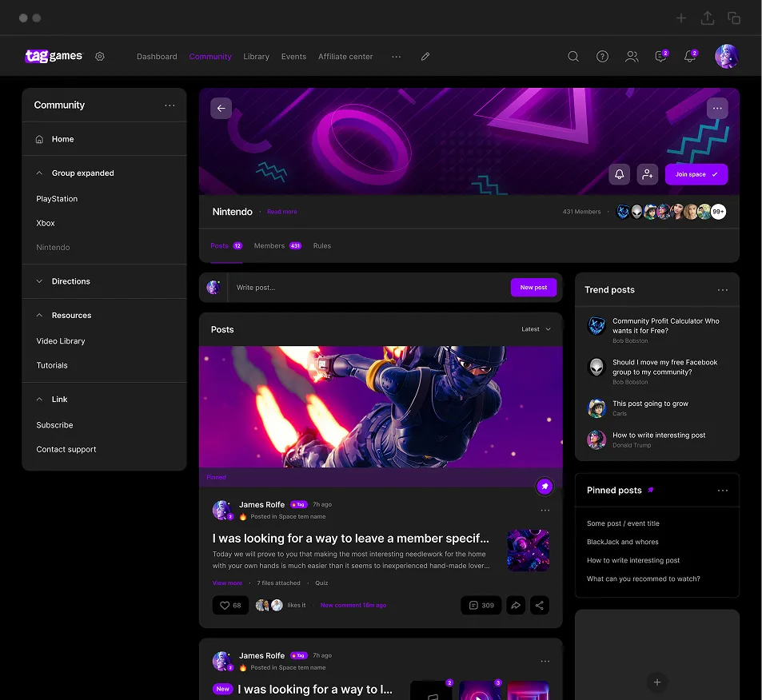Toggle the bell subscription on banner
Screen dimensions: 762x700
click(x=620, y=174)
